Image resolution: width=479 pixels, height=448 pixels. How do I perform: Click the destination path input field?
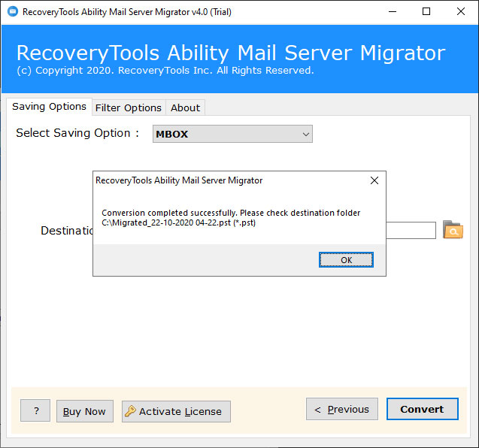(411, 231)
